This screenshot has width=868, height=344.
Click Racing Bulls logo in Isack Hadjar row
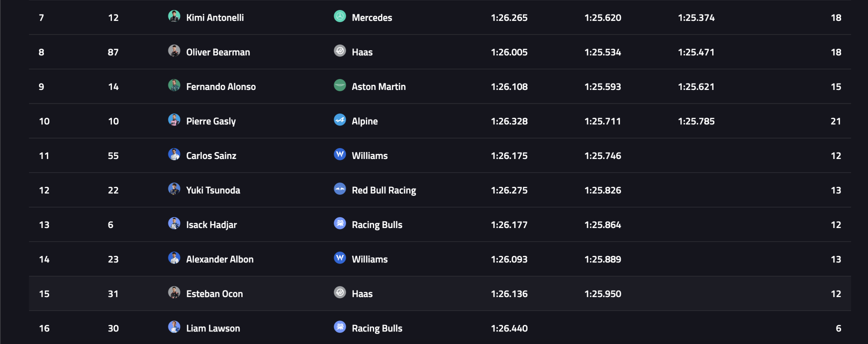[x=340, y=224]
